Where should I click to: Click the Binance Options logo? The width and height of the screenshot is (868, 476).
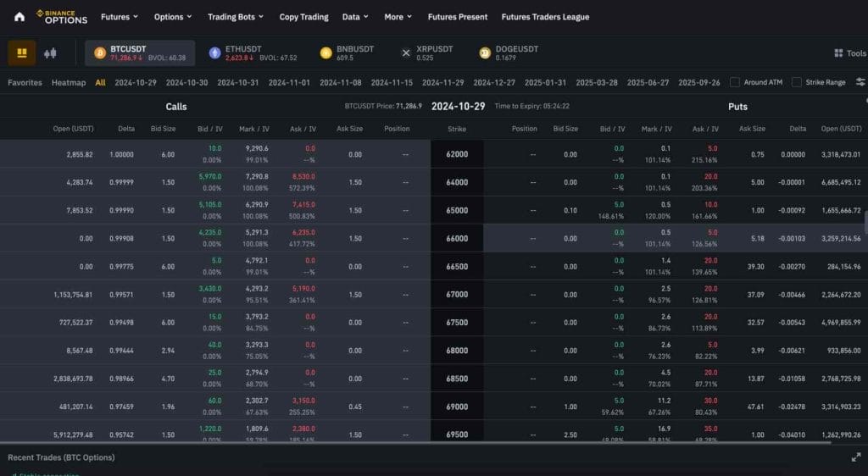coord(61,17)
